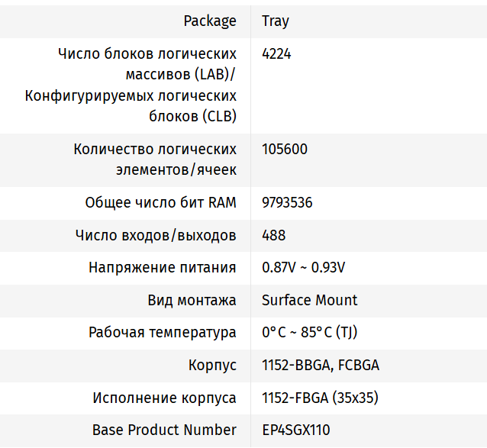Click the "Корпус" label
487x448 pixels.
click(212, 366)
